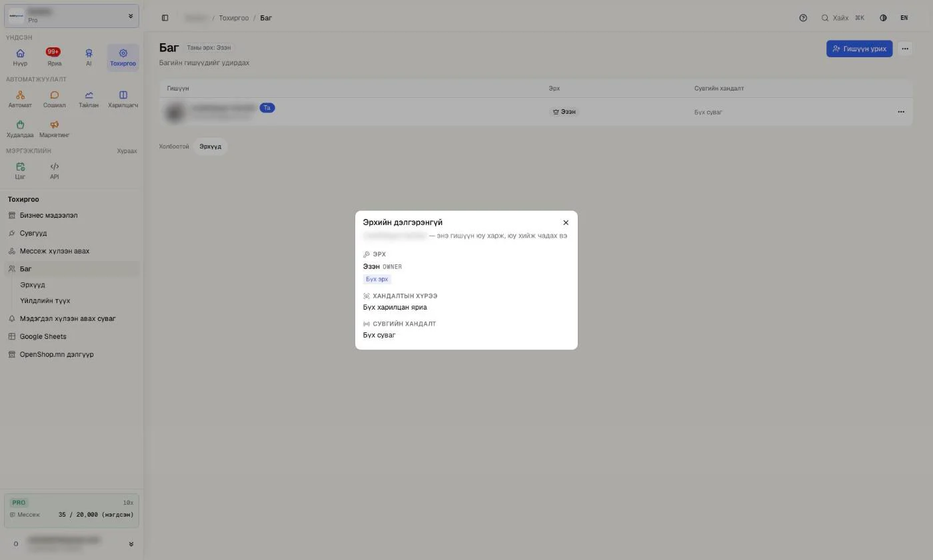The height and width of the screenshot is (560, 933).
Task: Open the Тайлан reports icon
Action: 89,99
